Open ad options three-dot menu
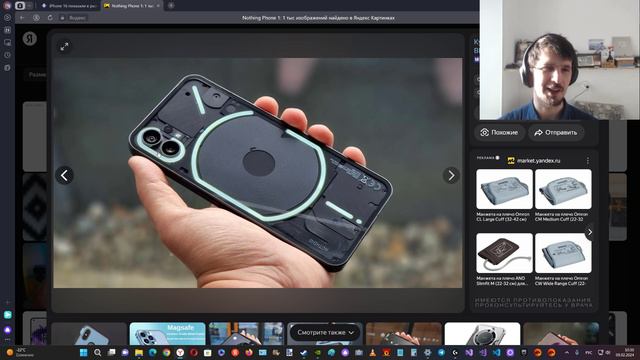This screenshot has height=360, width=640. click(x=588, y=160)
